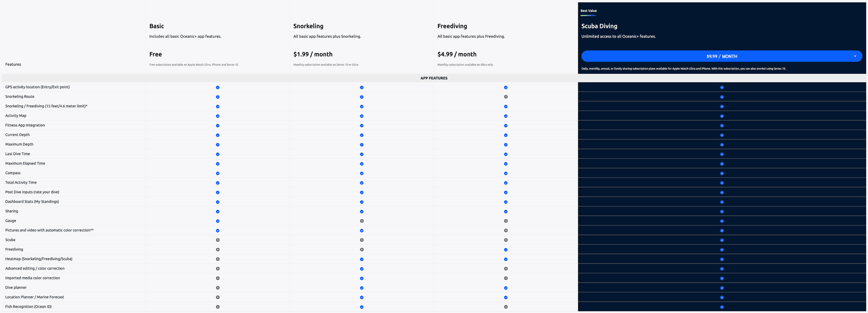Viewport: 868px width, 313px height.
Task: Click the Freediving checkmark for Current Depth
Action: pyautogui.click(x=506, y=135)
